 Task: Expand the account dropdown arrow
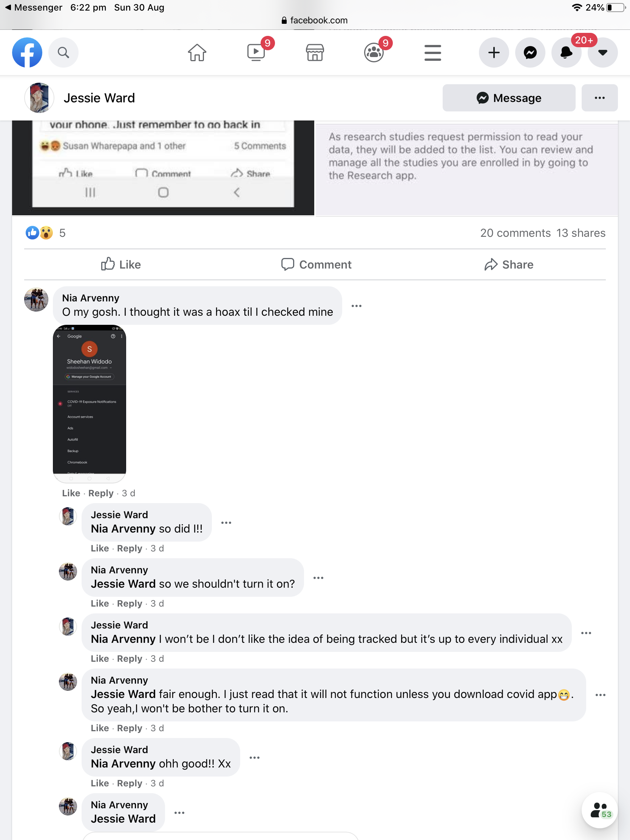(603, 52)
